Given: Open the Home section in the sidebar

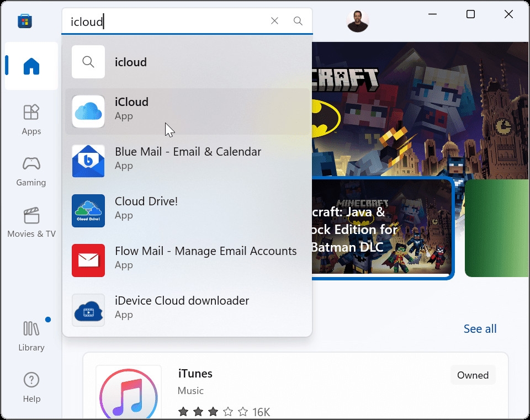Looking at the screenshot, I should [x=31, y=66].
